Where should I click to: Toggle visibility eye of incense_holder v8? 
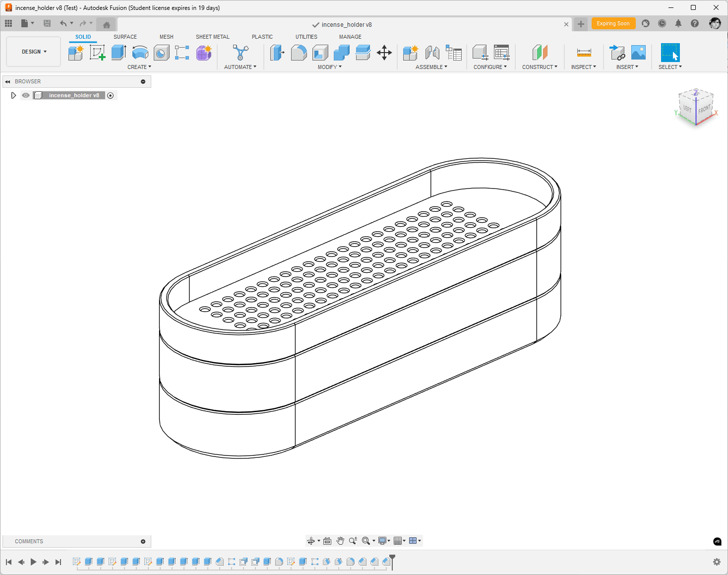click(x=26, y=95)
